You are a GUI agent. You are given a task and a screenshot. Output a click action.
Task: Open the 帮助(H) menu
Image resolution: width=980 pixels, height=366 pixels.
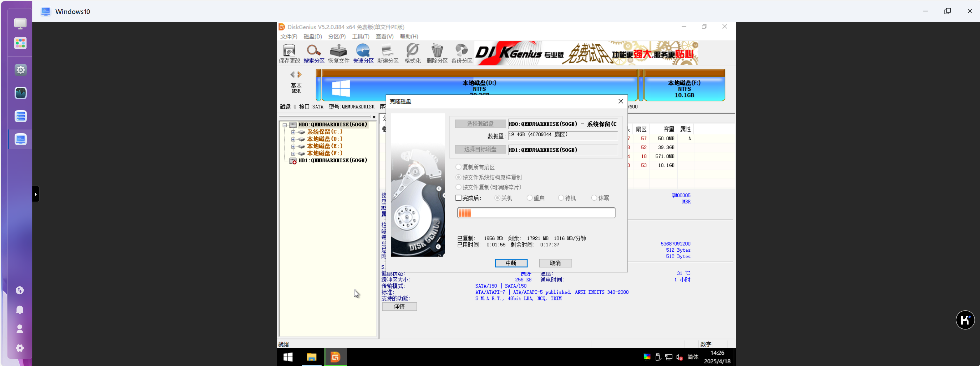point(409,36)
